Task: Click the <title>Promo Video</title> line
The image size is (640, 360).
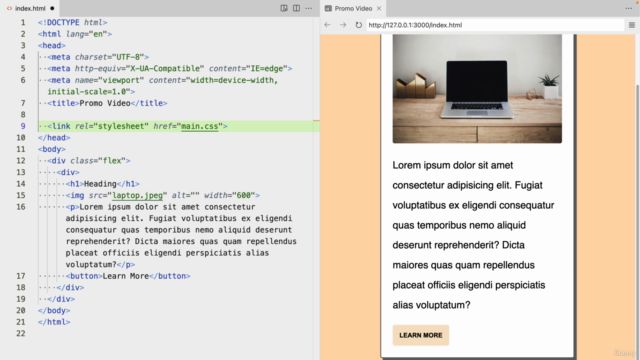Action: pos(107,103)
